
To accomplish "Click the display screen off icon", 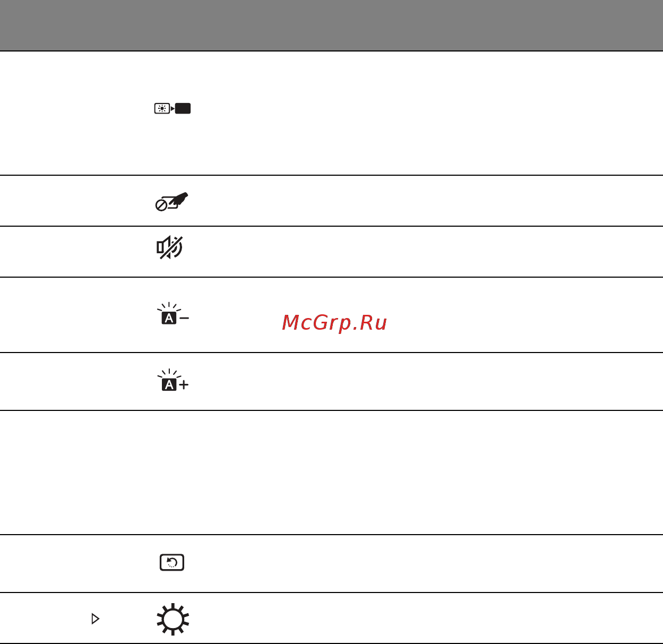I will point(173,109).
